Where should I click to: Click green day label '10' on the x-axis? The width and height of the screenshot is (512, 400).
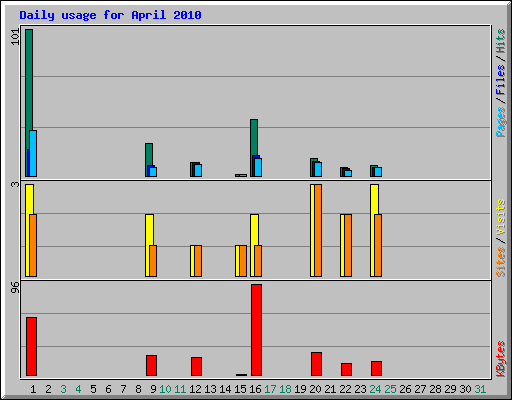coord(165,389)
